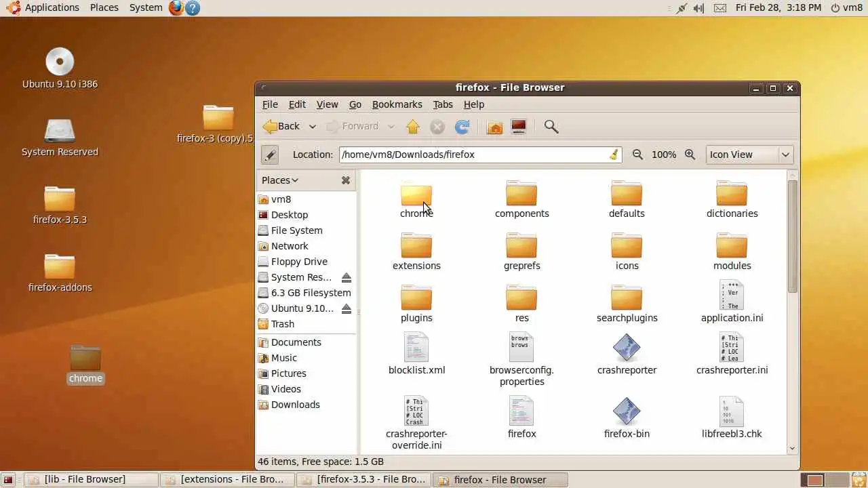Click the Forward navigation button
The width and height of the screenshot is (868, 488).
click(x=352, y=126)
